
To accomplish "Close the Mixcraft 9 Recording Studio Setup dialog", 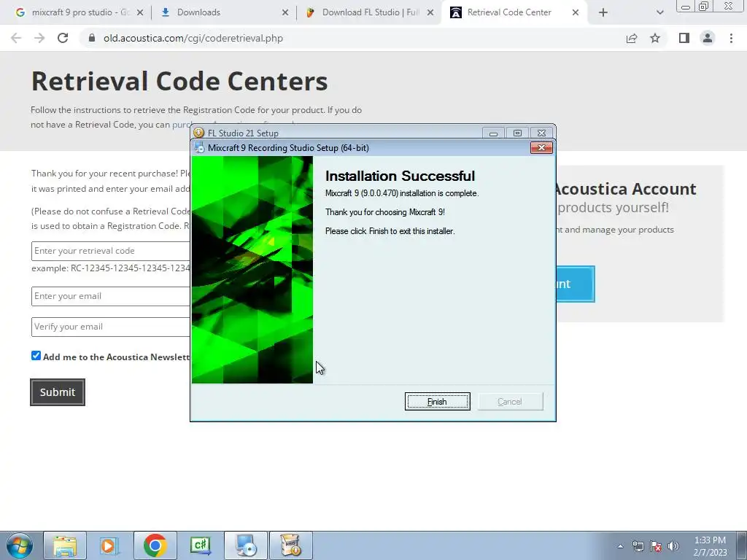I will (x=542, y=147).
